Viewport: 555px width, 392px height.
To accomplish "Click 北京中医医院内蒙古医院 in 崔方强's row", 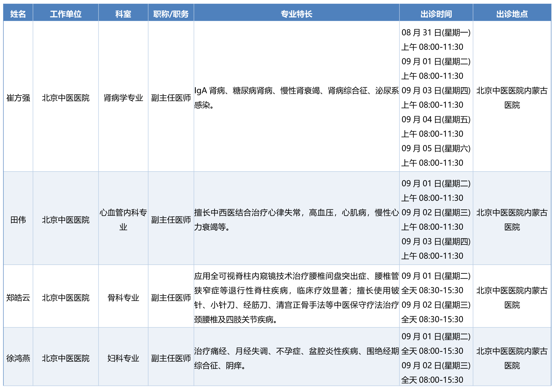I will click(512, 98).
